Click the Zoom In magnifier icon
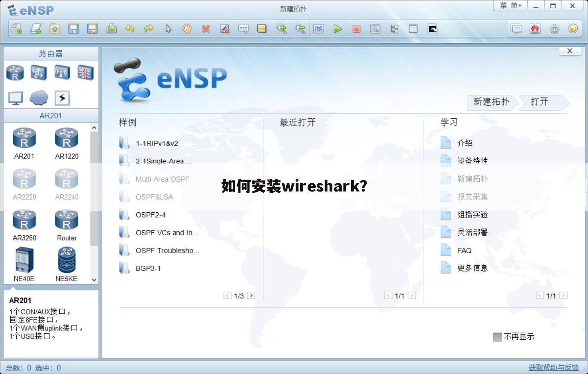This screenshot has width=588, height=374. pyautogui.click(x=281, y=29)
